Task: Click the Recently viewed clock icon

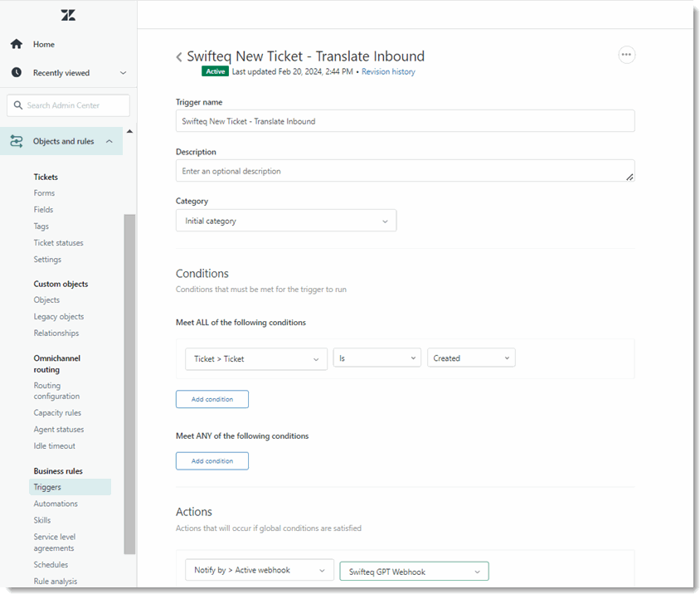Action: (x=17, y=72)
